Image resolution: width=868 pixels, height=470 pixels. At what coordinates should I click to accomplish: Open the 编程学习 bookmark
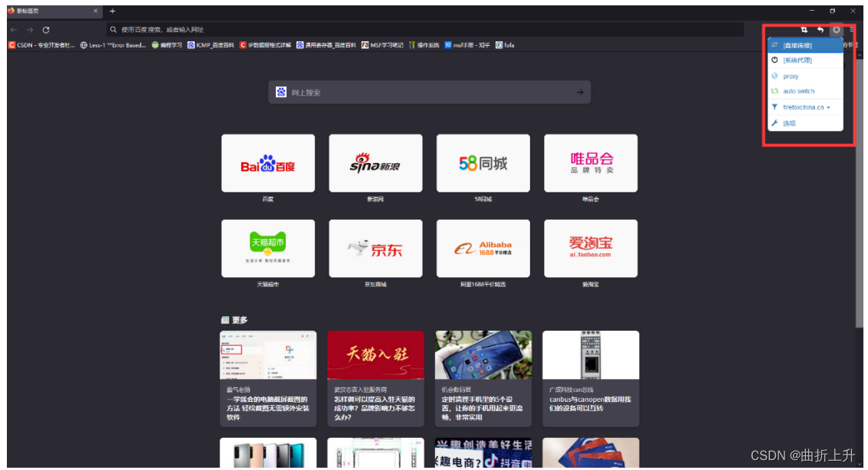coord(166,45)
